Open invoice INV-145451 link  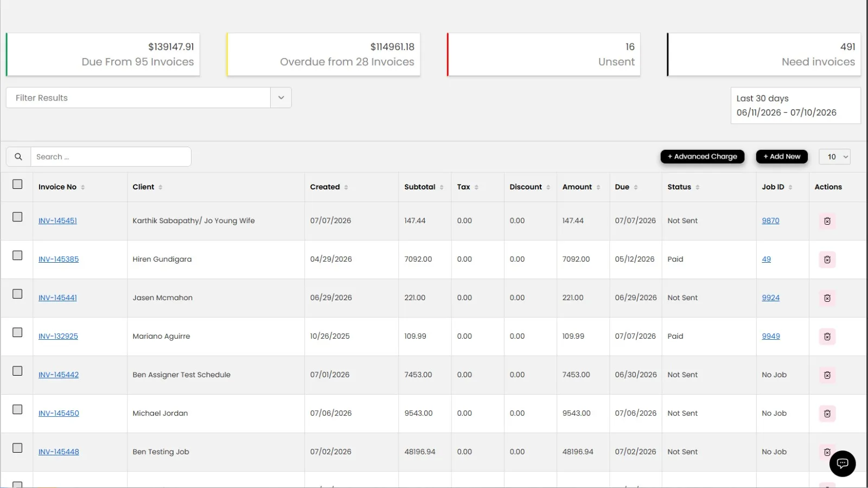coord(58,221)
